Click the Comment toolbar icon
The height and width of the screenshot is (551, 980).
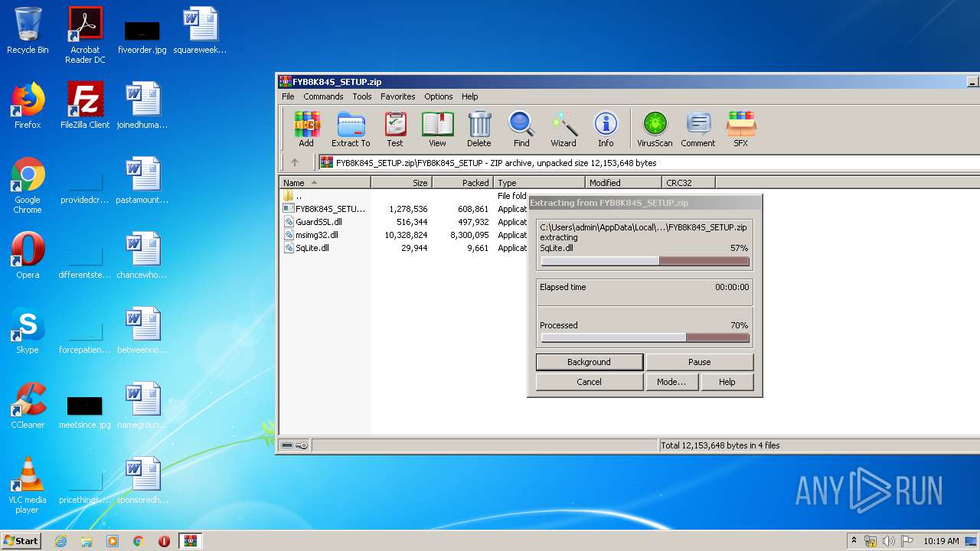pyautogui.click(x=698, y=129)
